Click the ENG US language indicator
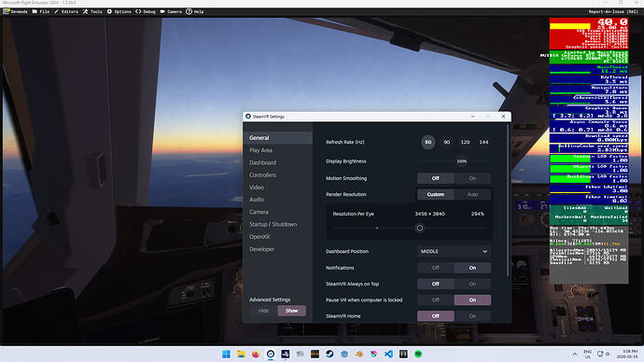The image size is (644, 362). pos(588,355)
